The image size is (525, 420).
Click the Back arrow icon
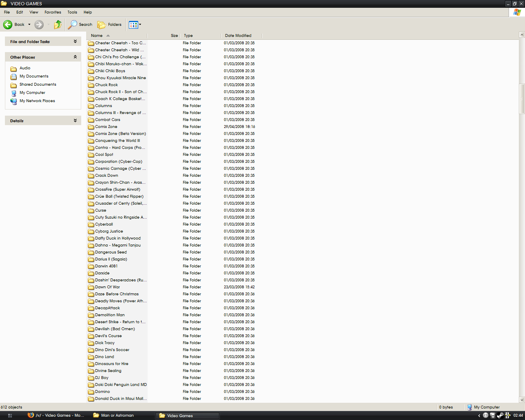click(8, 25)
